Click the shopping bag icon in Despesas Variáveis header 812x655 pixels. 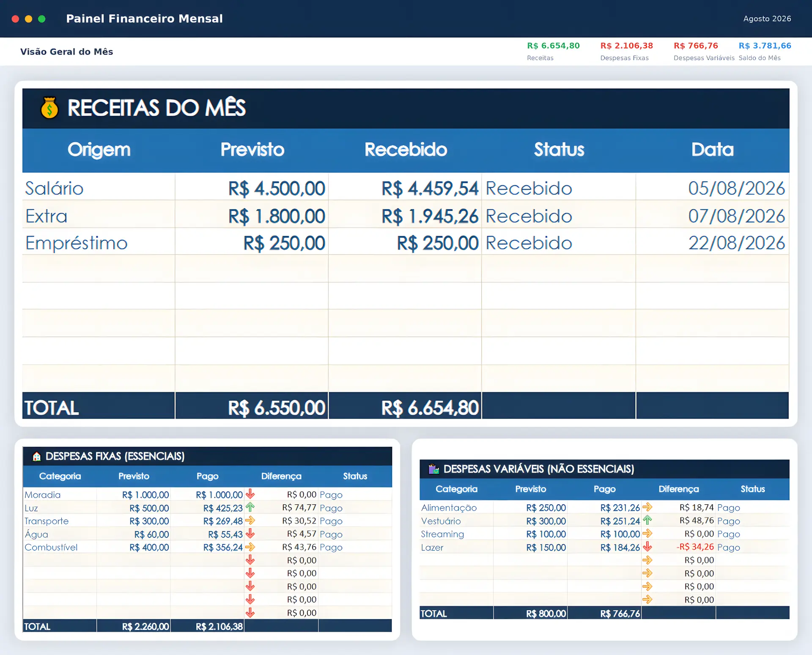pyautogui.click(x=434, y=469)
